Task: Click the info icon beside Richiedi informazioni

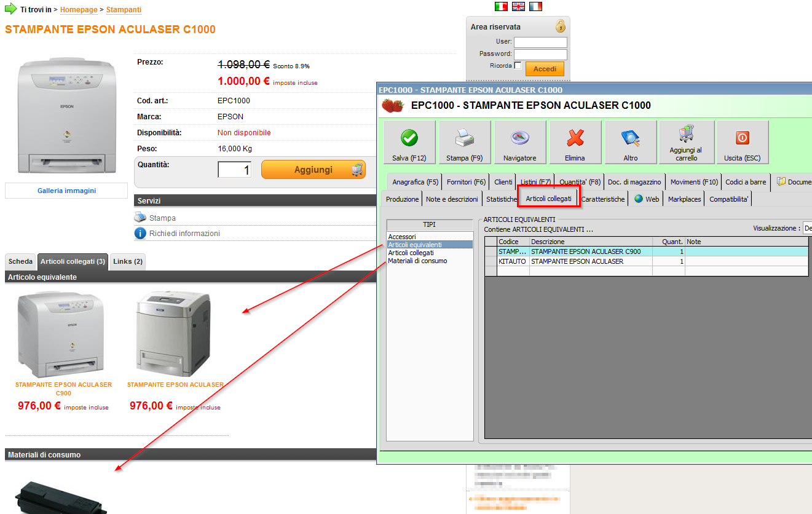Action: 140,233
